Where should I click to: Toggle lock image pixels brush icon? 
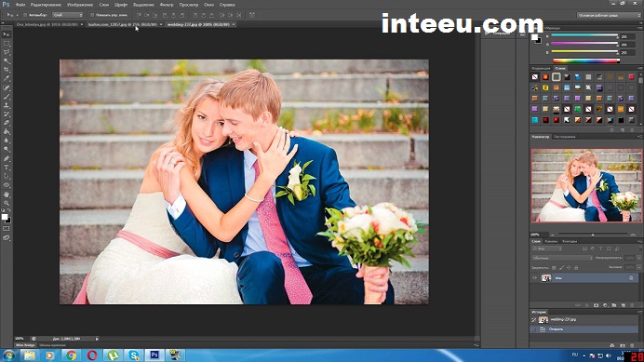(561, 267)
